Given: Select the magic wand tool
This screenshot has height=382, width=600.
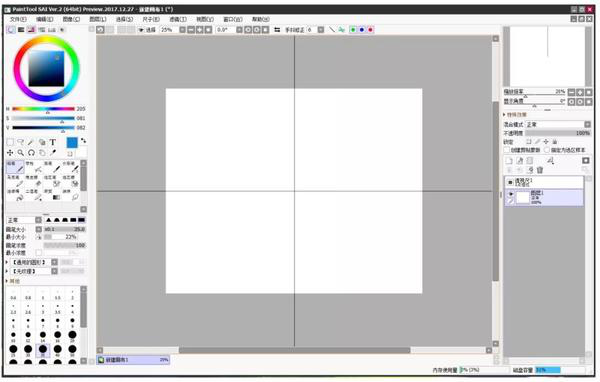Looking at the screenshot, I should pos(31,142).
